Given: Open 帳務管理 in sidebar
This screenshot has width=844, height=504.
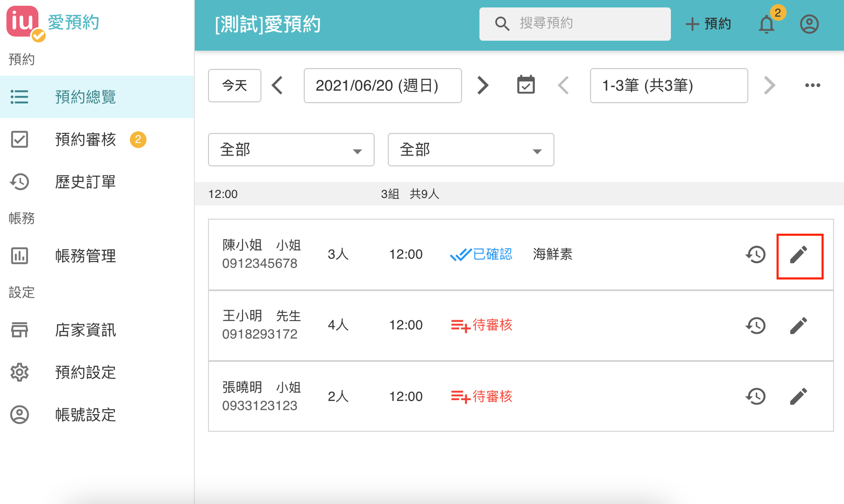Looking at the screenshot, I should pyautogui.click(x=97, y=256).
